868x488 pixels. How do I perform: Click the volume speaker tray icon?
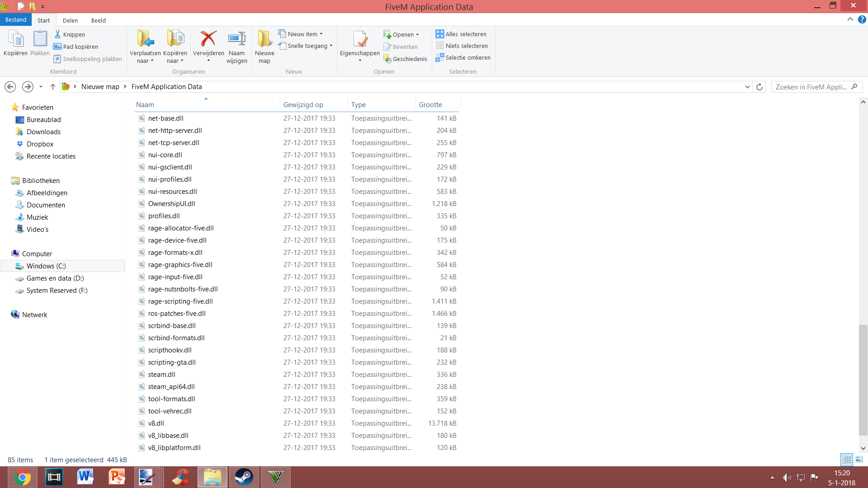pyautogui.click(x=787, y=478)
